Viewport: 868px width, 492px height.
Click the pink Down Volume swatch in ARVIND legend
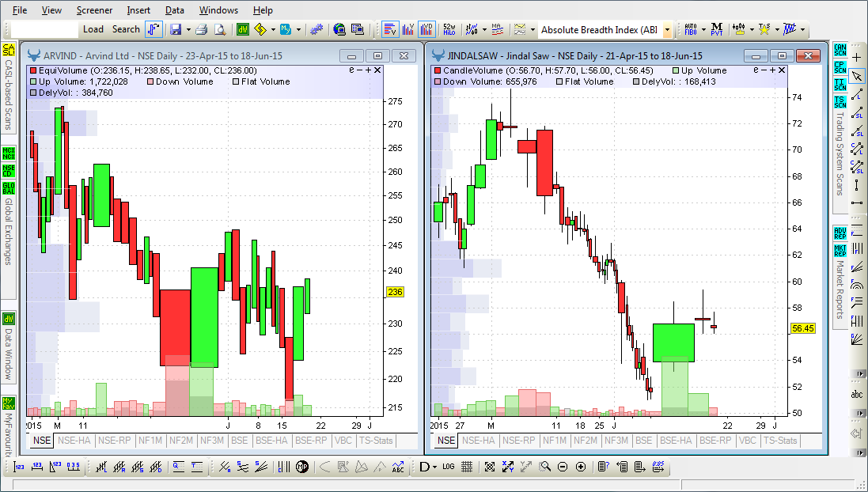point(150,82)
